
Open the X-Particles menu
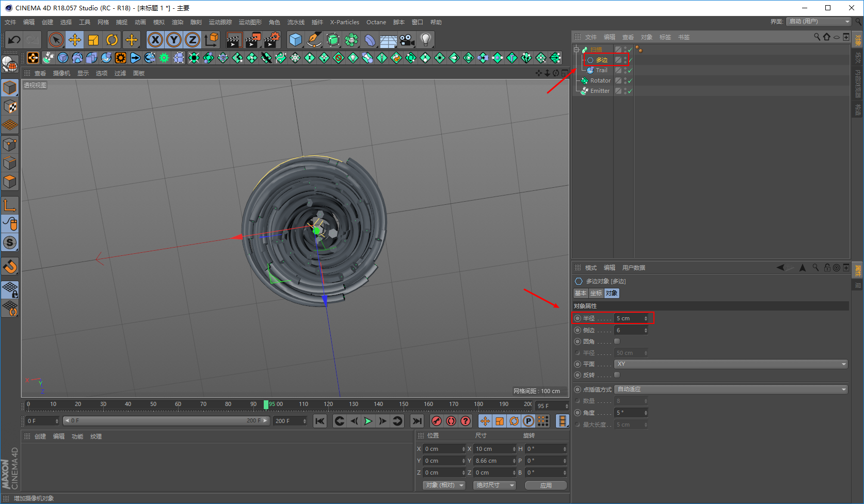[x=345, y=22]
